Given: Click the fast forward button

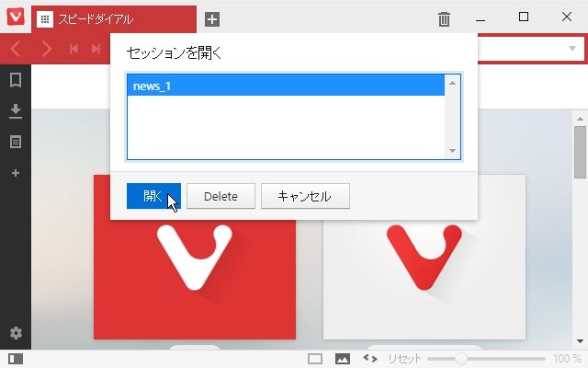Looking at the screenshot, I should pyautogui.click(x=96, y=49).
